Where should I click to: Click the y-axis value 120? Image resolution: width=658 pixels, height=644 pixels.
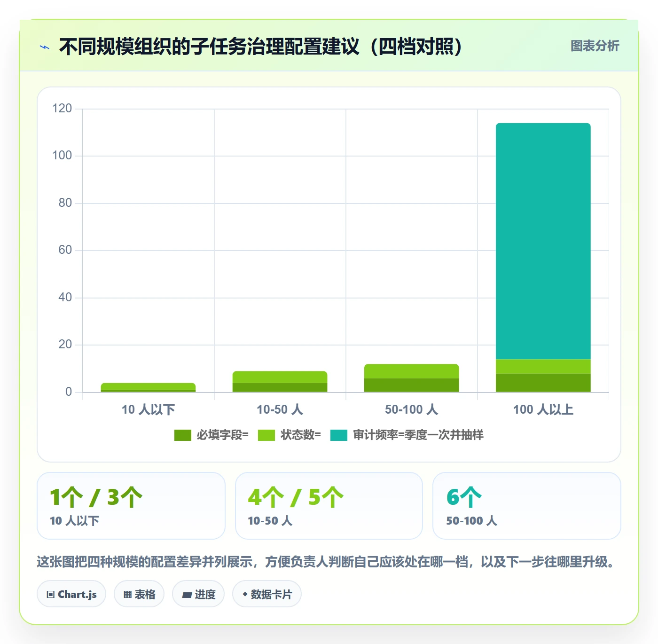[62, 109]
